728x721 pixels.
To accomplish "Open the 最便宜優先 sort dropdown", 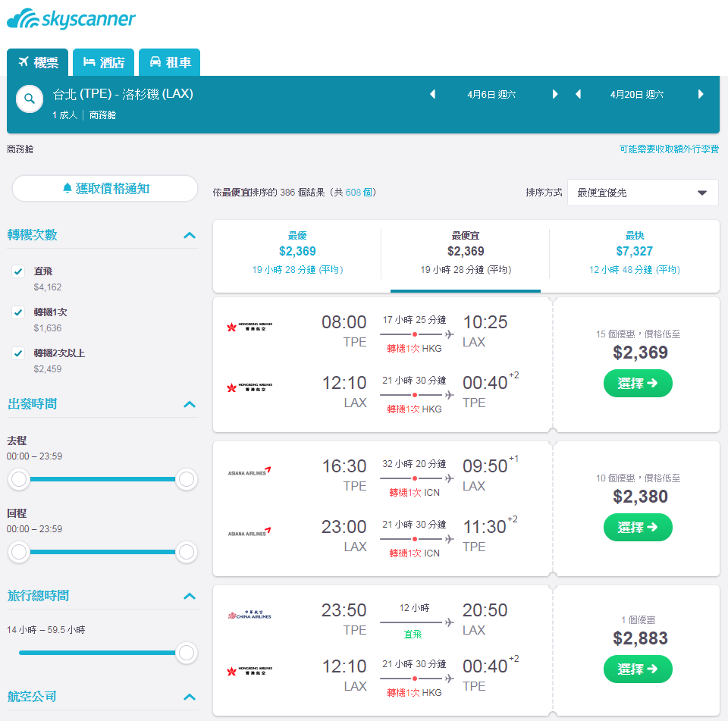I will (x=642, y=193).
